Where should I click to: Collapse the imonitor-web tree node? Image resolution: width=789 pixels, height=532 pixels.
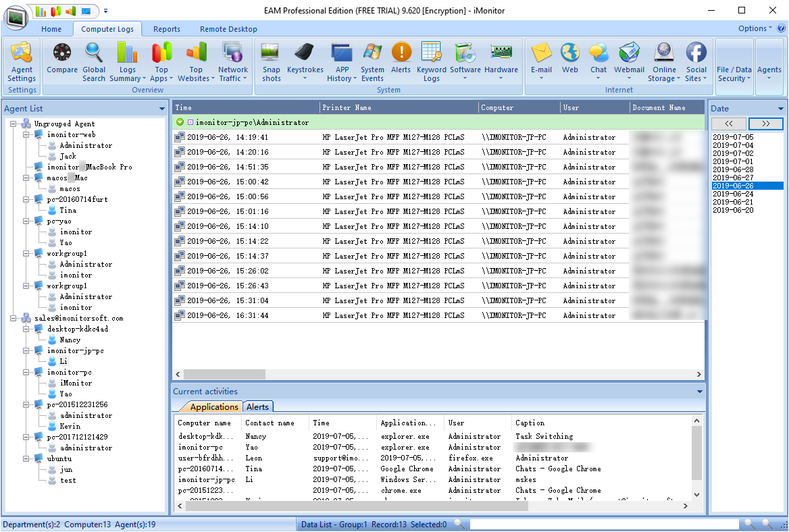pyautogui.click(x=26, y=135)
